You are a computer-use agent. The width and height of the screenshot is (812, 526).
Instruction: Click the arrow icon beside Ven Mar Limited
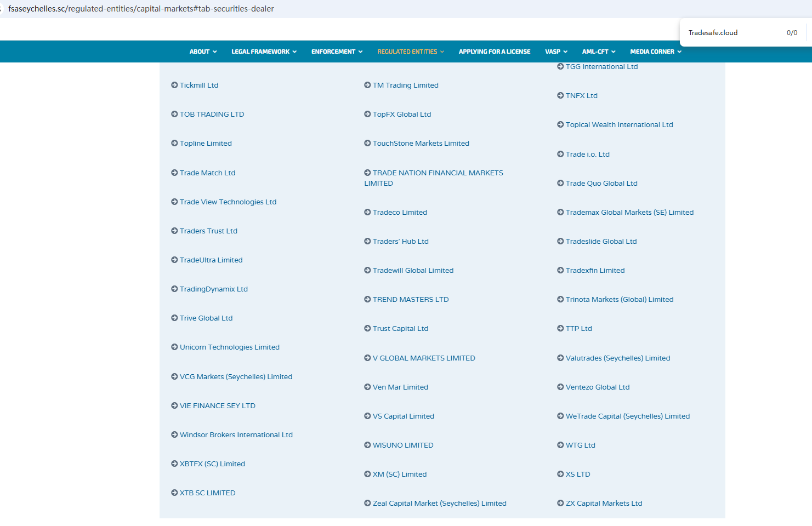pos(367,387)
